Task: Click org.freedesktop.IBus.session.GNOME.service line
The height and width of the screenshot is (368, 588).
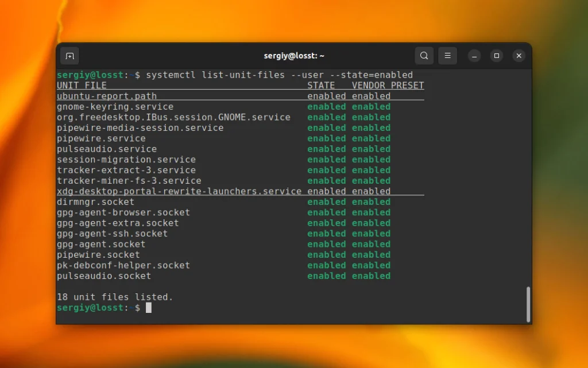Action: click(x=173, y=117)
